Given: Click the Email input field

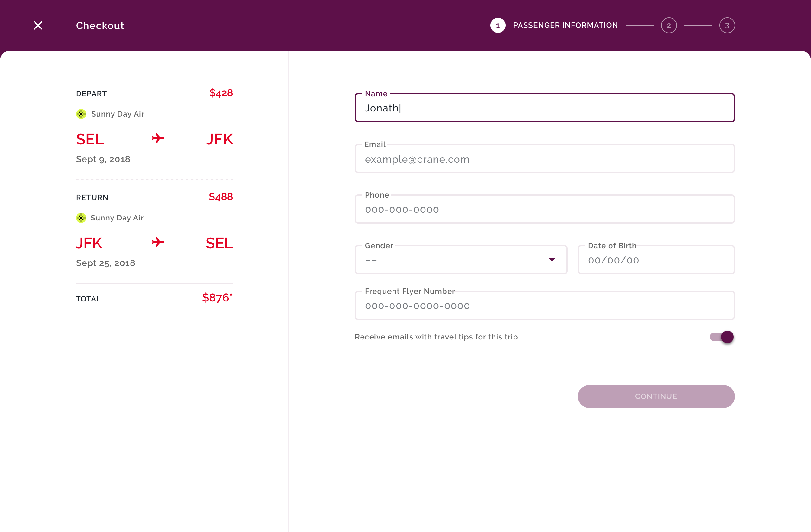Looking at the screenshot, I should click(544, 159).
